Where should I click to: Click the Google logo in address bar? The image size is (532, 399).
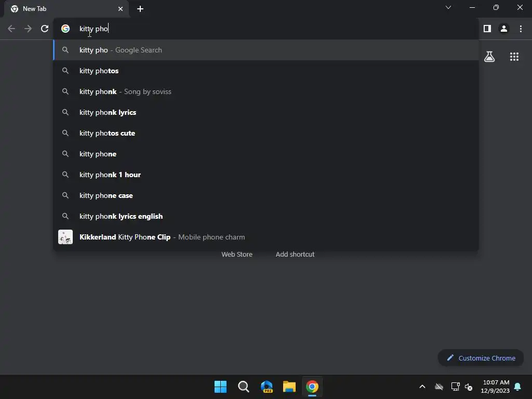coord(65,29)
